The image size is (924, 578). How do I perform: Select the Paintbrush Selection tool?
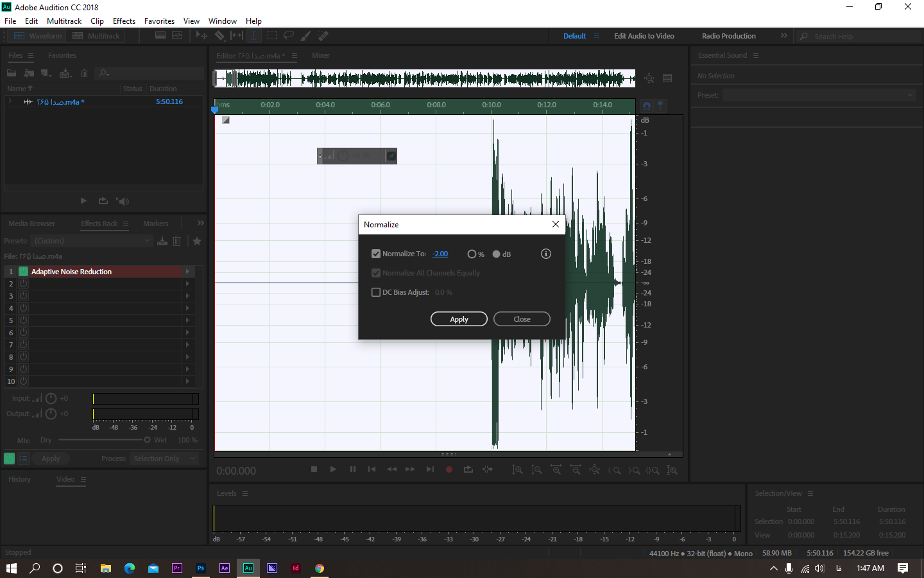click(x=306, y=36)
